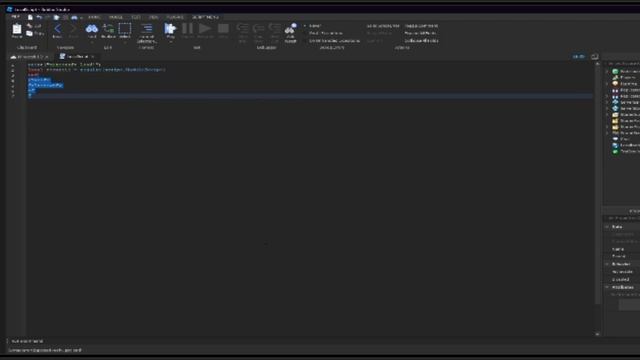Select the Never debug errors option
Viewport: 640px width, 360px height.
pos(314,26)
